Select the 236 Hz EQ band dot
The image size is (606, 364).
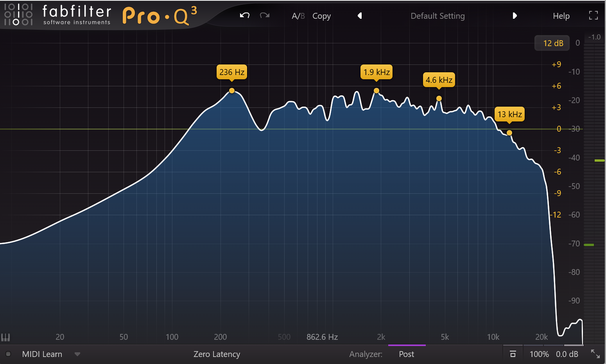pyautogui.click(x=232, y=91)
